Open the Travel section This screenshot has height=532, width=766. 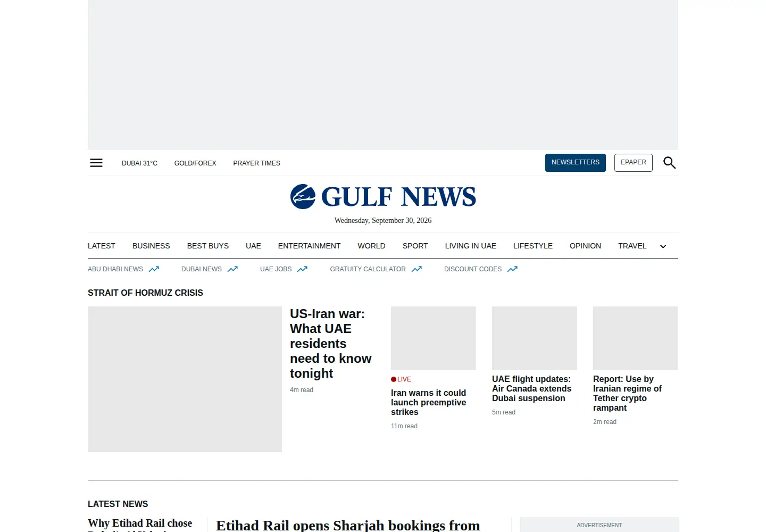coord(632,246)
